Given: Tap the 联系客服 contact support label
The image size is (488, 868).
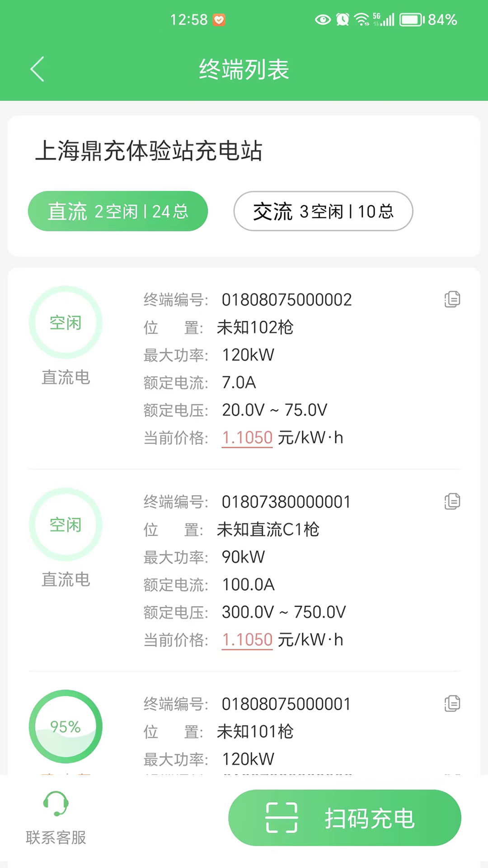Looking at the screenshot, I should [x=56, y=837].
